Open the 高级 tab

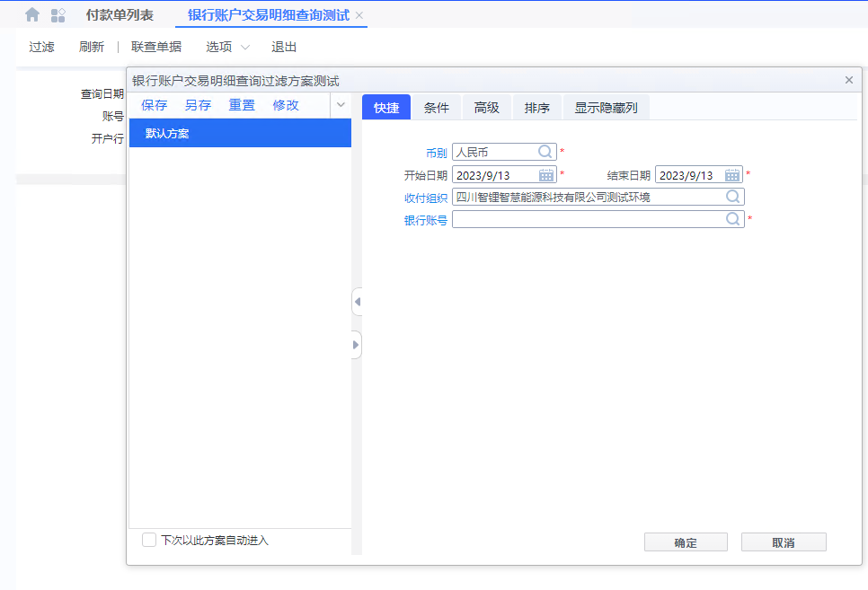click(x=487, y=108)
